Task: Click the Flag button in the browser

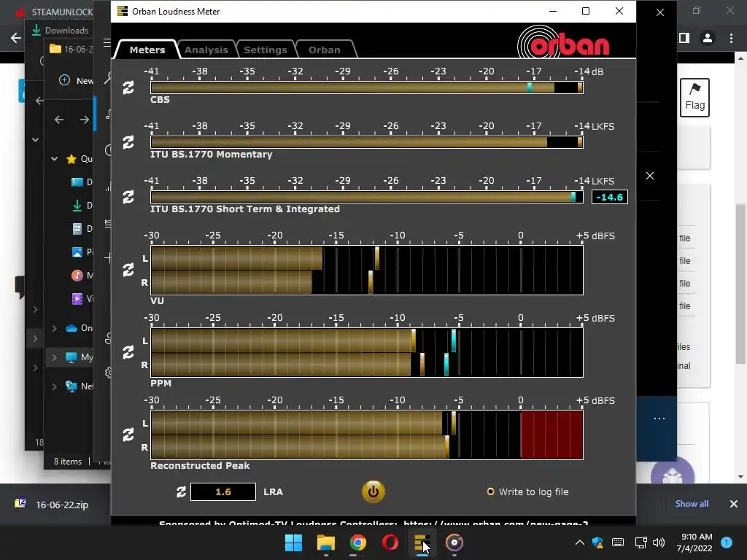Action: (x=694, y=98)
